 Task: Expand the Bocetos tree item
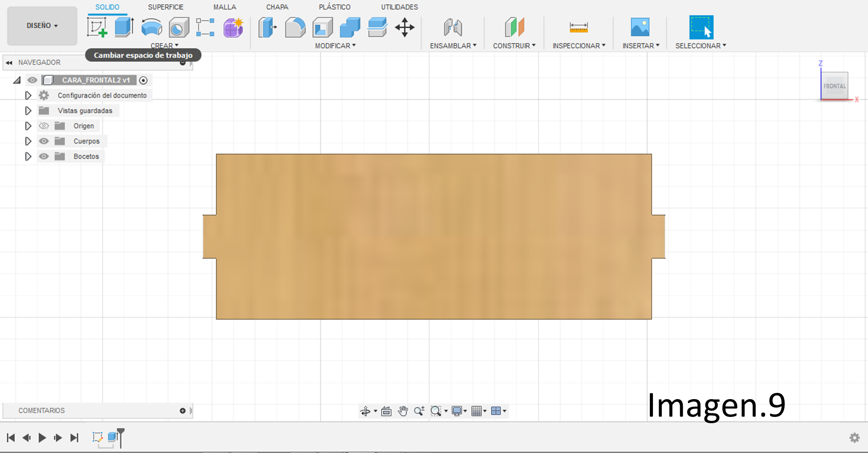[x=28, y=156]
